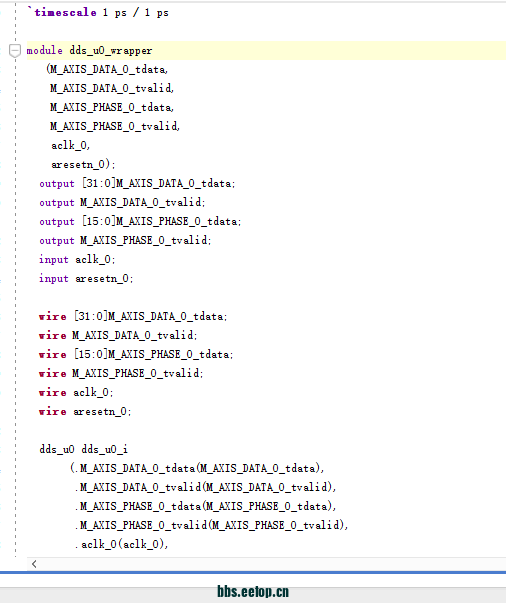Click the module dds_u0_wrapper declaration line
Screen dimensions: 506x603
(89, 50)
